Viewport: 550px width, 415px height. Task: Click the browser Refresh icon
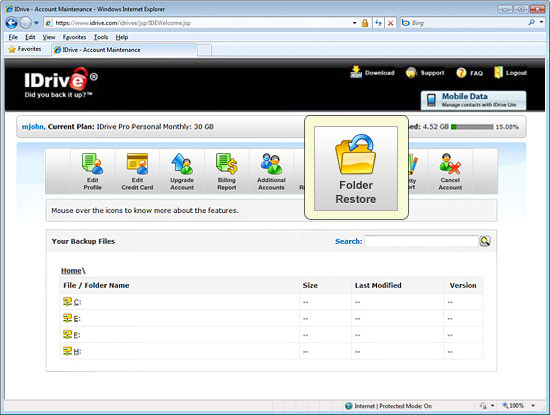click(378, 23)
